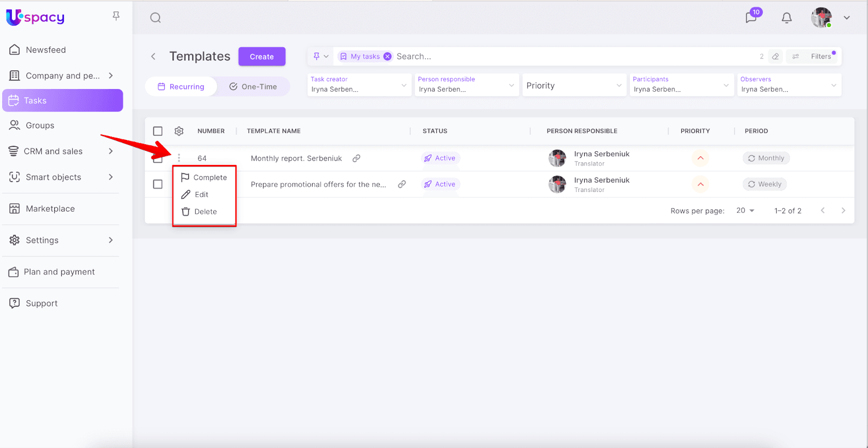Screen dimensions: 868x448
Task: Check the box for Prepare promotional offers row
Action: [158, 184]
